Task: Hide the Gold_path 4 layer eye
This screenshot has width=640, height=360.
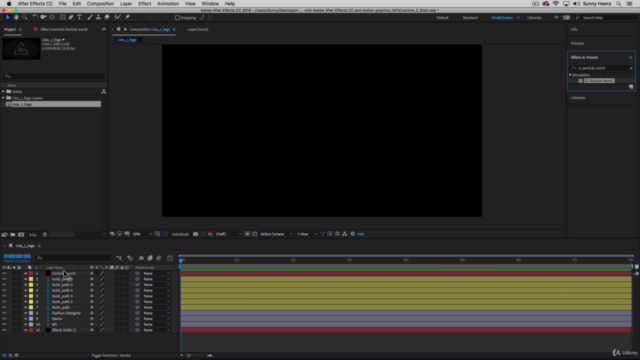Action: 4,291
